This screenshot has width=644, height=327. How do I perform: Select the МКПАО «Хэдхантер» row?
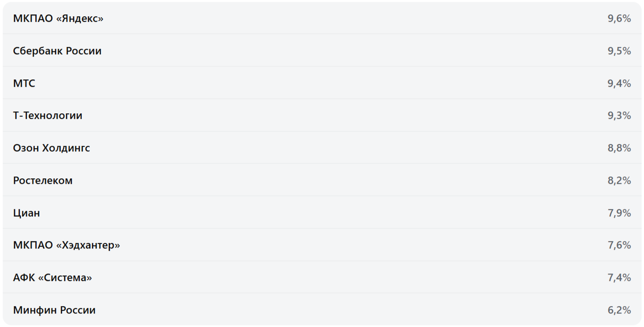66,245
